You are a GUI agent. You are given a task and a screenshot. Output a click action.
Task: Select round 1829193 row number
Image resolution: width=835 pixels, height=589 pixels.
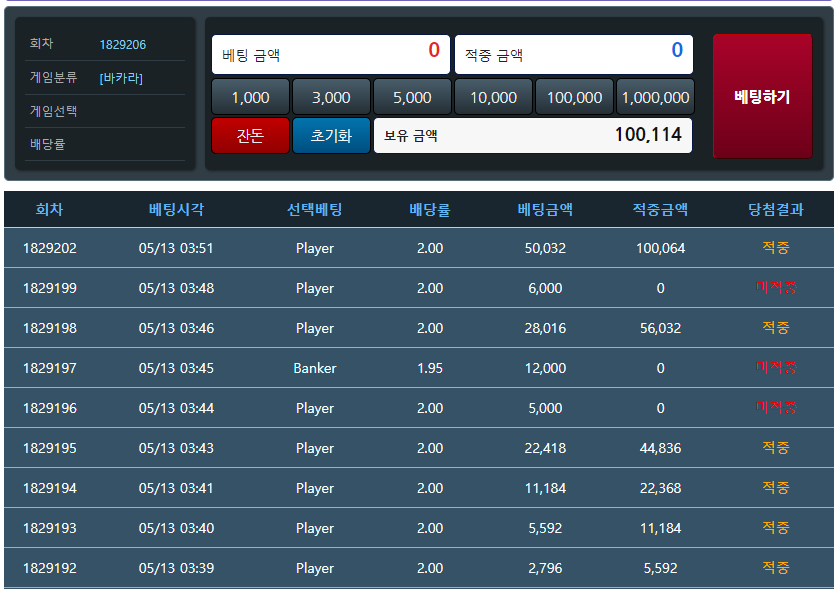50,528
